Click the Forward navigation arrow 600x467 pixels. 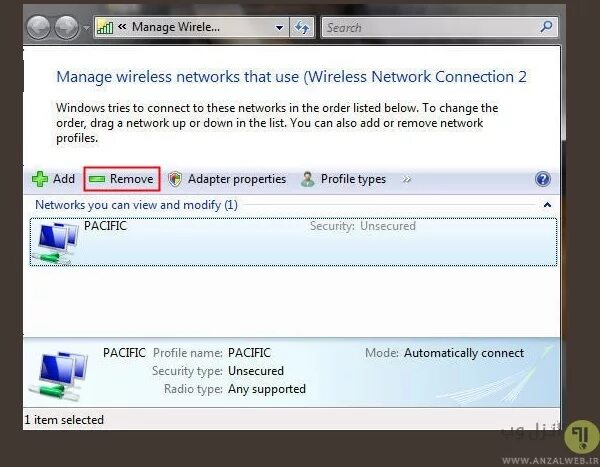click(68, 28)
